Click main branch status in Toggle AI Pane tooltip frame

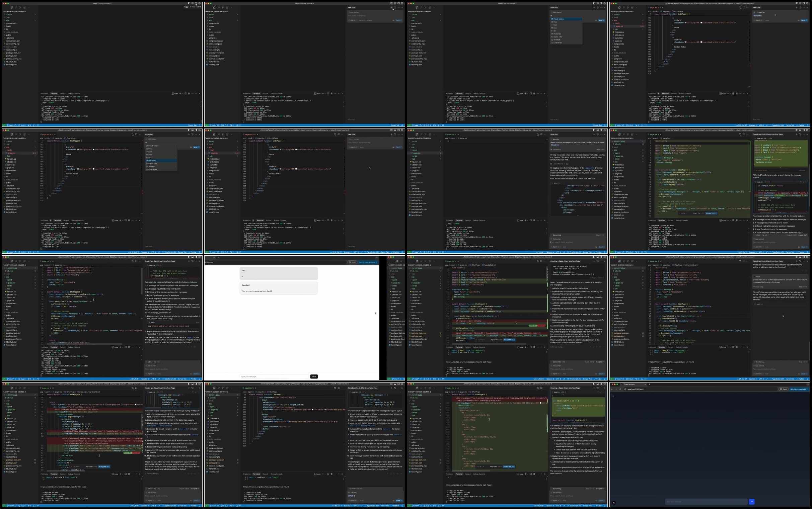click(x=10, y=125)
